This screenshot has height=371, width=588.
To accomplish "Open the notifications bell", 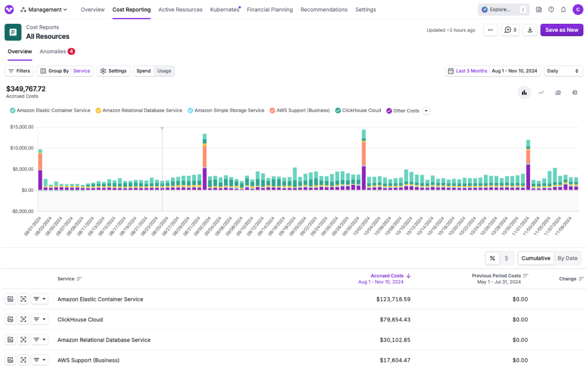I will pos(563,10).
